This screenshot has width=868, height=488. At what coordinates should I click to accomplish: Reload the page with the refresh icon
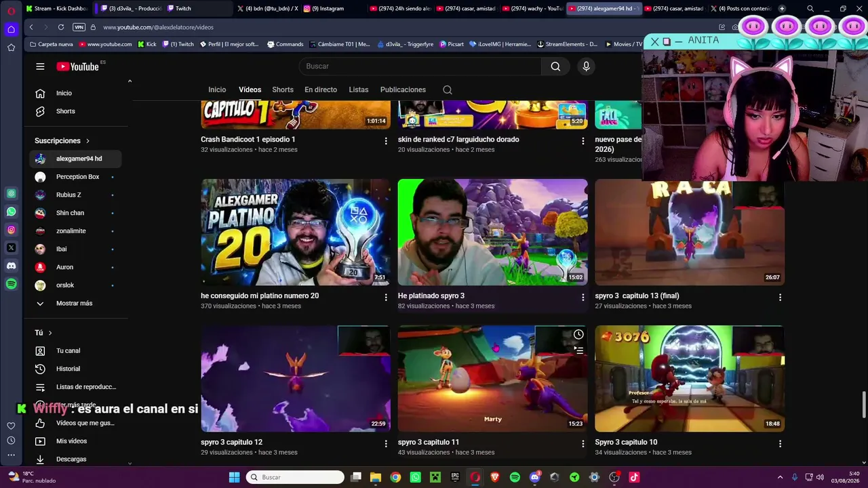[61, 27]
